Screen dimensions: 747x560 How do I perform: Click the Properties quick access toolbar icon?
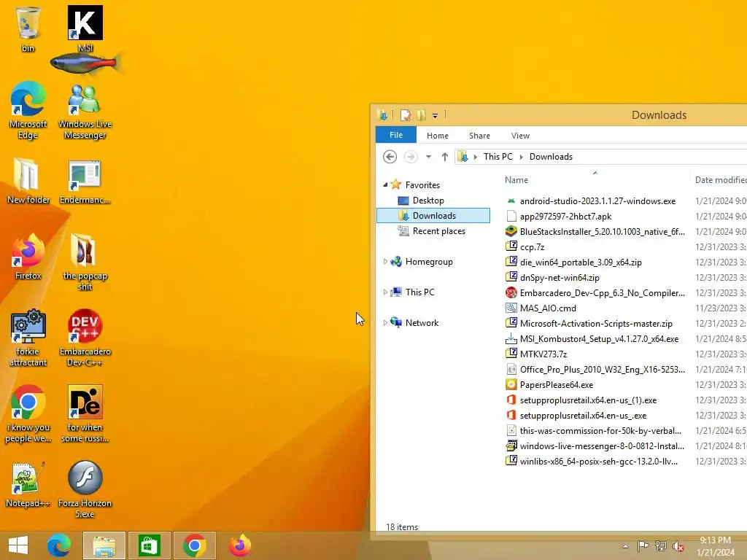tap(406, 115)
